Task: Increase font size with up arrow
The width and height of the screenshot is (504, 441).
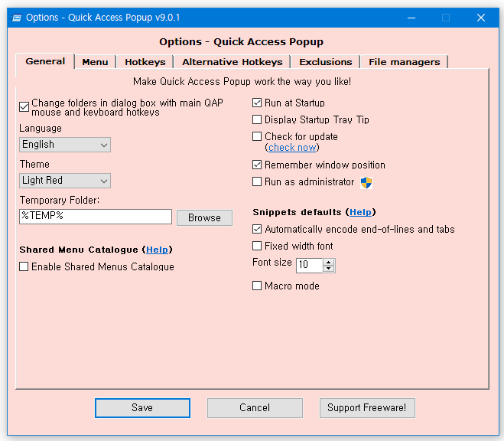Action: (x=329, y=262)
